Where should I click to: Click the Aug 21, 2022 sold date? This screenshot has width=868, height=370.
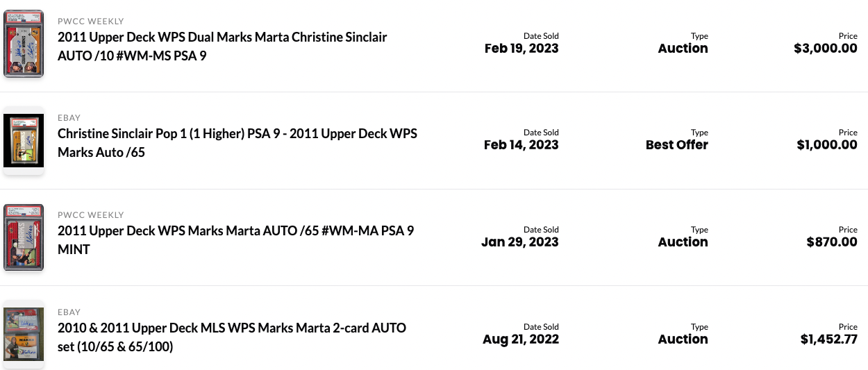tap(521, 339)
